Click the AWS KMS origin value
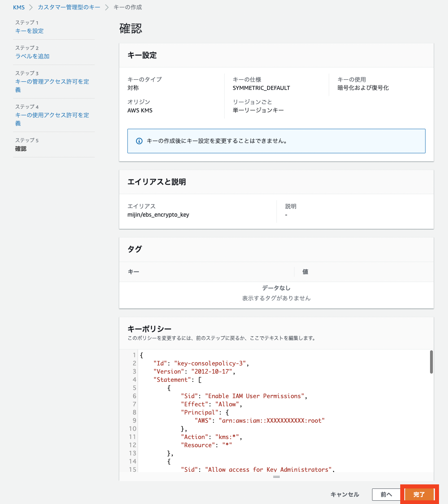The image size is (448, 504). pyautogui.click(x=140, y=110)
